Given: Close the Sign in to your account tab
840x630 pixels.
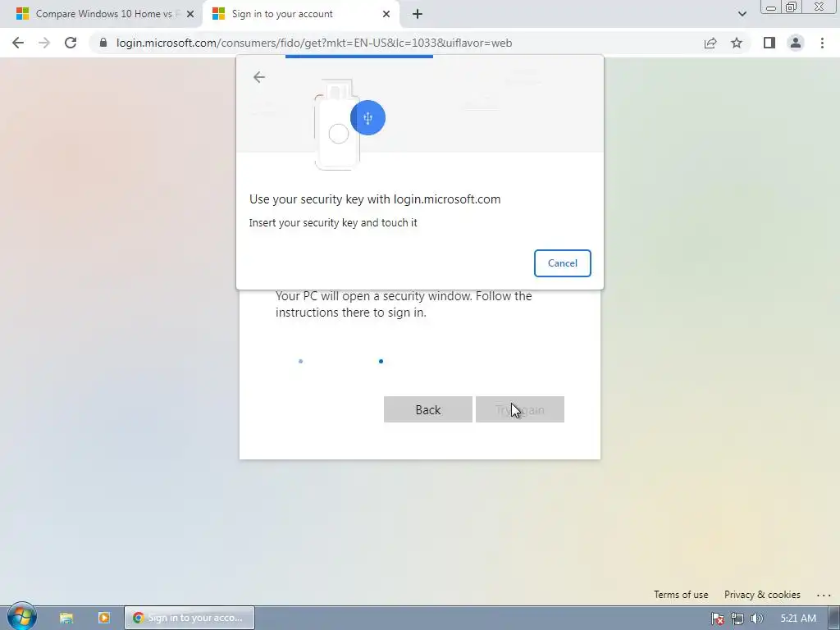Looking at the screenshot, I should 386,14.
